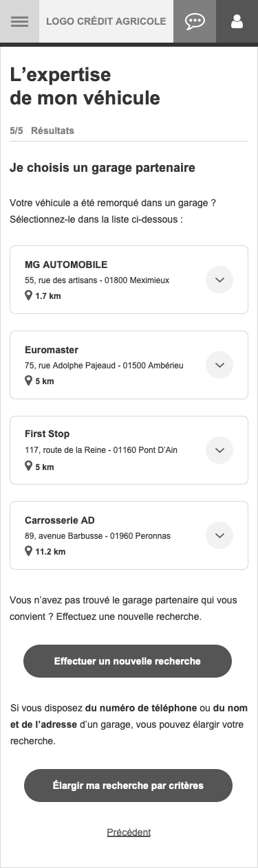The image size is (258, 868).
Task: Click the location pin next to 11.2 km
Action: pos(28,551)
